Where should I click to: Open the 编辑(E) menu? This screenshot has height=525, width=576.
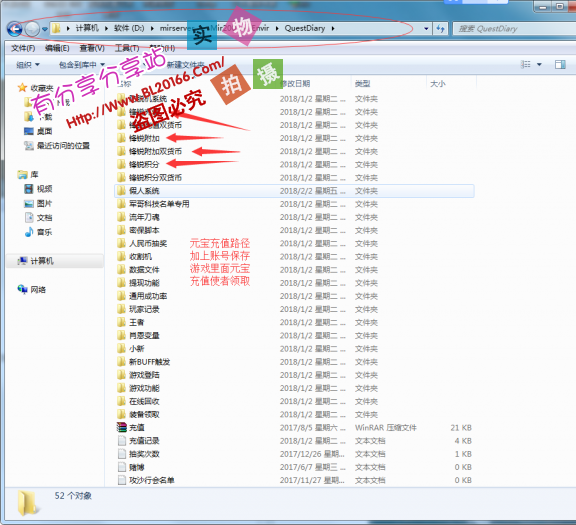57,48
